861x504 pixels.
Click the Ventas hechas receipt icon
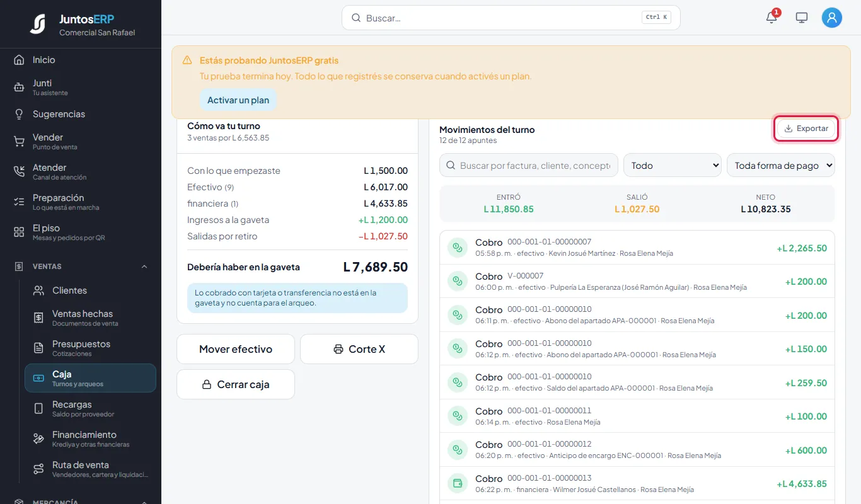[x=38, y=318]
